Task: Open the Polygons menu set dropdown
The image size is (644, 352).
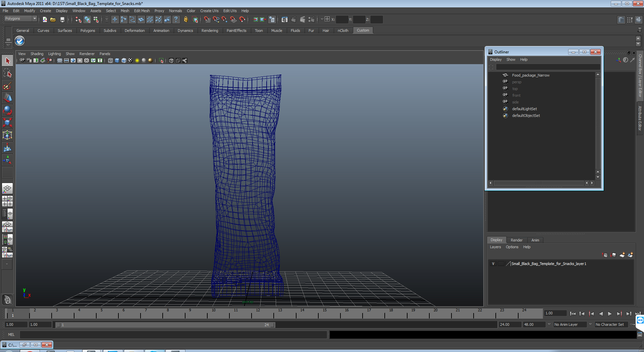Action: click(x=35, y=19)
